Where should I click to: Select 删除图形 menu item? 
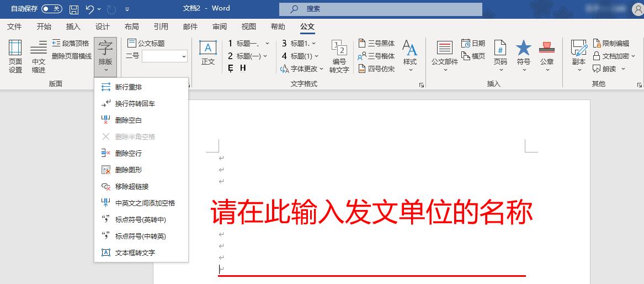point(141,170)
